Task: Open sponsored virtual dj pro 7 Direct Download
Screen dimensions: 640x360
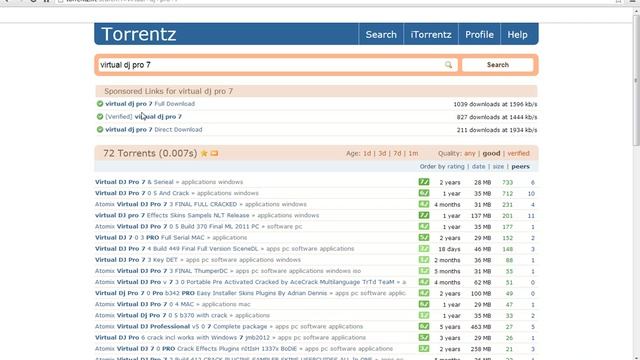Action: point(153,129)
